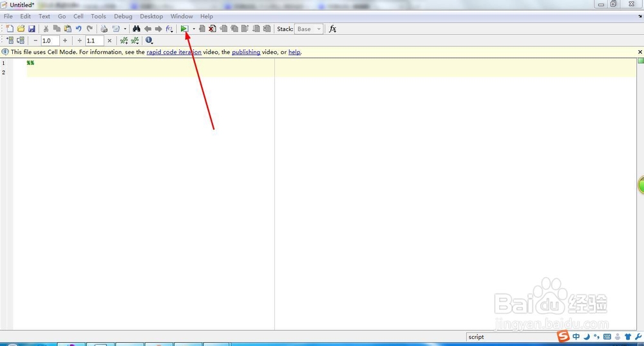Viewport: 644px width, 346px height.
Task: Click the Sogou S input method icon
Action: 563,336
